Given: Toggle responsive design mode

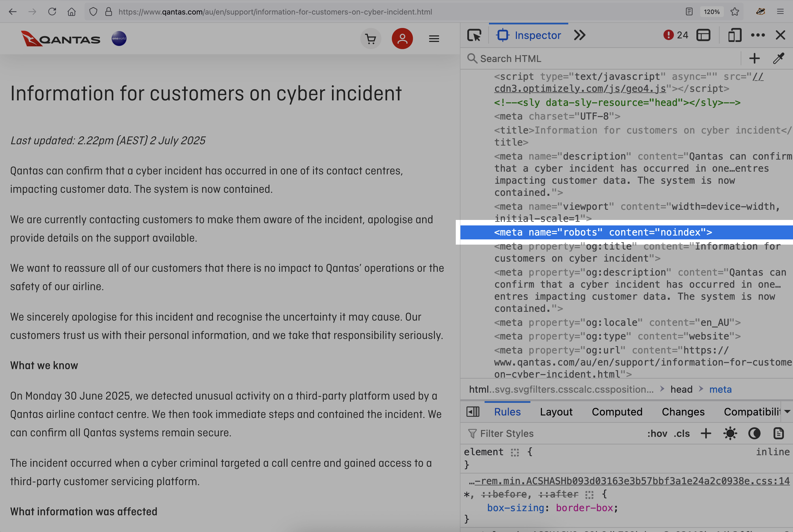Looking at the screenshot, I should (735, 35).
